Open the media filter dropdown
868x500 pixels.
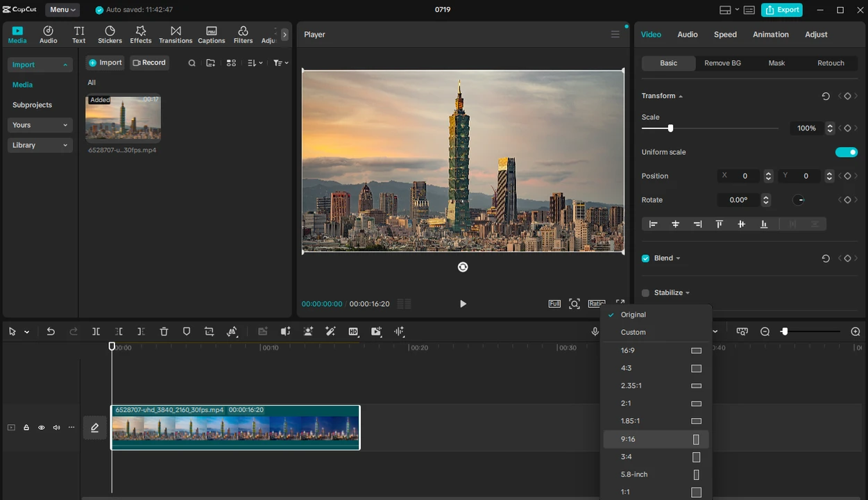click(280, 63)
